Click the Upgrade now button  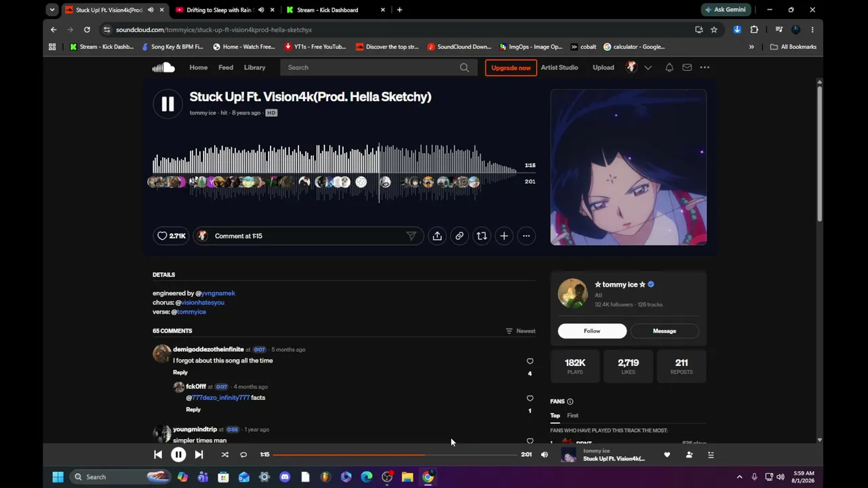click(x=511, y=68)
